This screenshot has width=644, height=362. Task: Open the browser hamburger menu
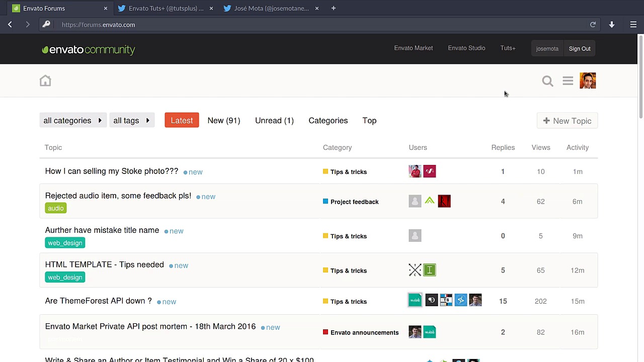coord(633,25)
